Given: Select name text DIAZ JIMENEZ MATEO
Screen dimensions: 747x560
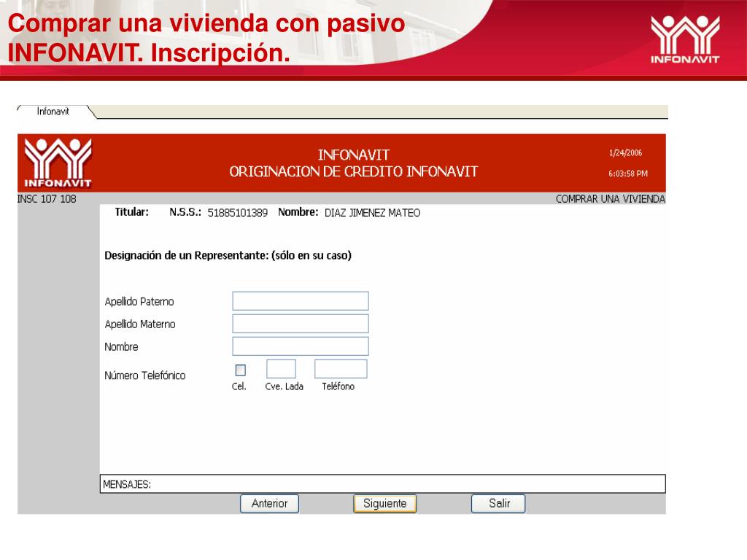Looking at the screenshot, I should (x=373, y=213).
